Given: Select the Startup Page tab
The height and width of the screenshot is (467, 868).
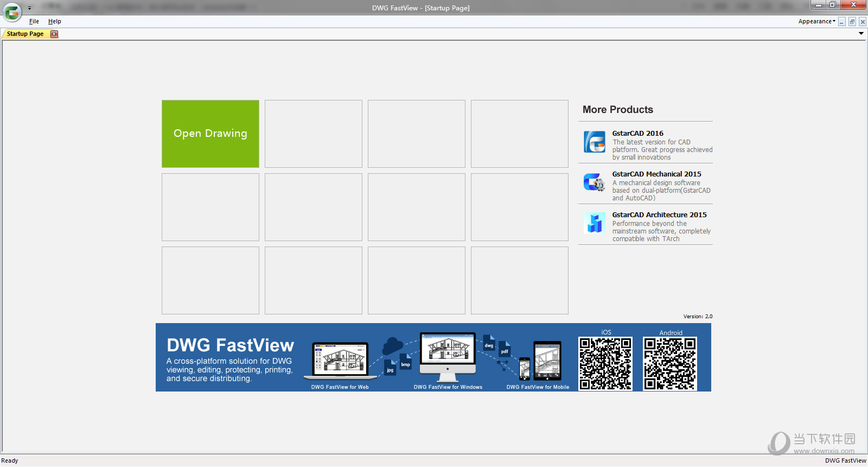Looking at the screenshot, I should tap(25, 34).
